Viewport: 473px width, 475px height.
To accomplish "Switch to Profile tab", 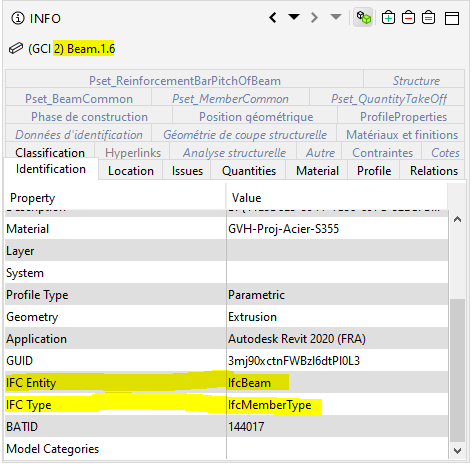I will pyautogui.click(x=374, y=171).
